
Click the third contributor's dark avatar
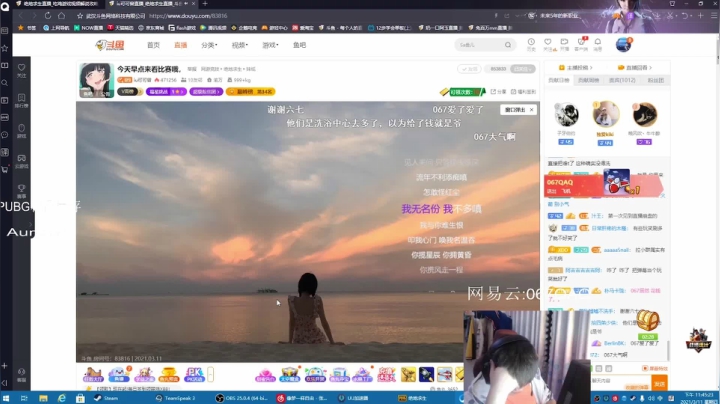point(645,114)
